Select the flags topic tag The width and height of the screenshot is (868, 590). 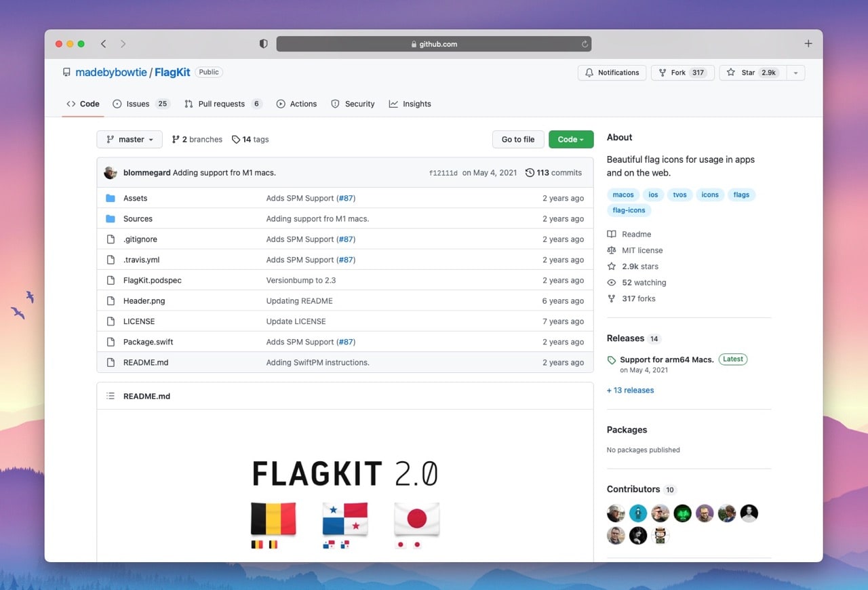tap(741, 195)
